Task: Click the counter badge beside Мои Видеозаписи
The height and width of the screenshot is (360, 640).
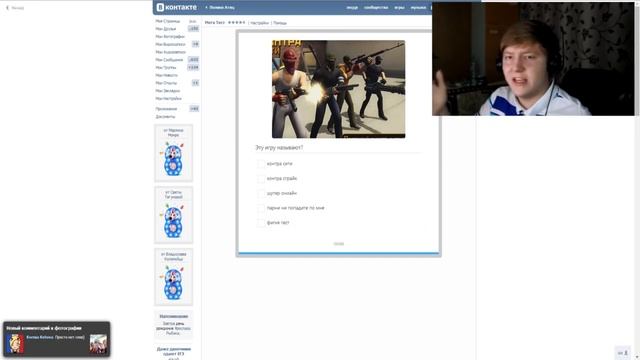Action: pyautogui.click(x=196, y=44)
